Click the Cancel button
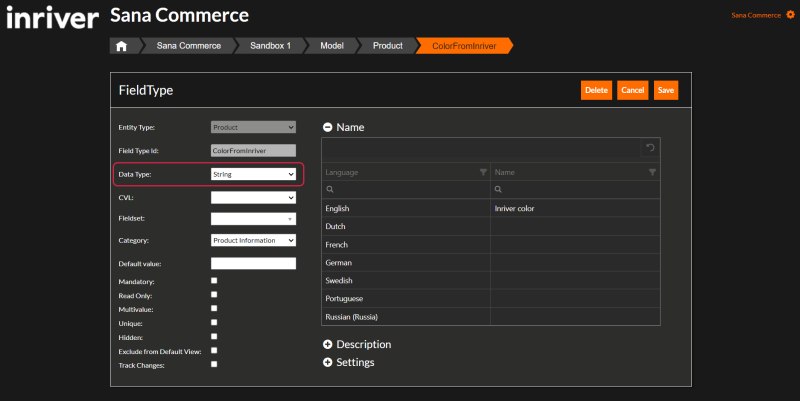The width and height of the screenshot is (800, 401). (x=633, y=90)
